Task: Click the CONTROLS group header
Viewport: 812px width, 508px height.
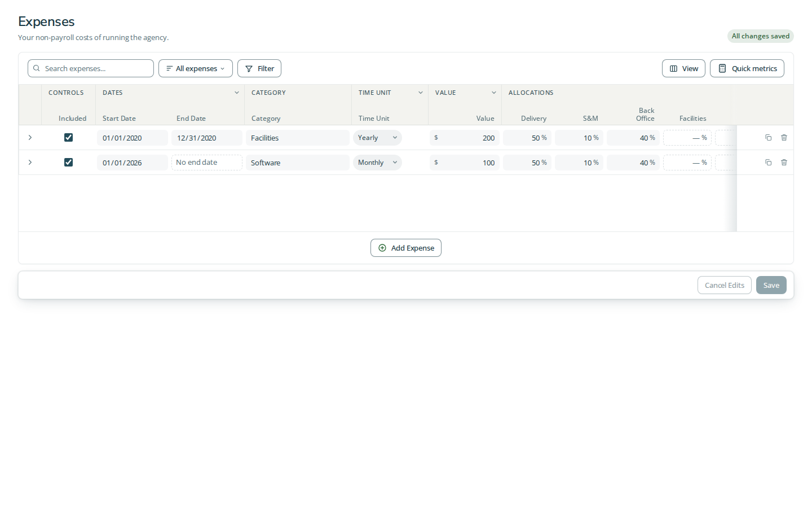Action: point(66,93)
